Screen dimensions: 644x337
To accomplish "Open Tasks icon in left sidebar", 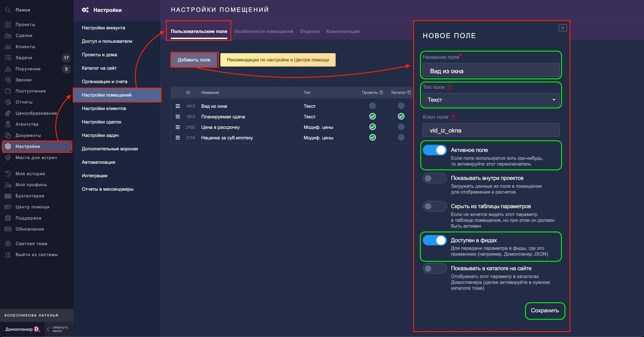I will [x=8, y=58].
